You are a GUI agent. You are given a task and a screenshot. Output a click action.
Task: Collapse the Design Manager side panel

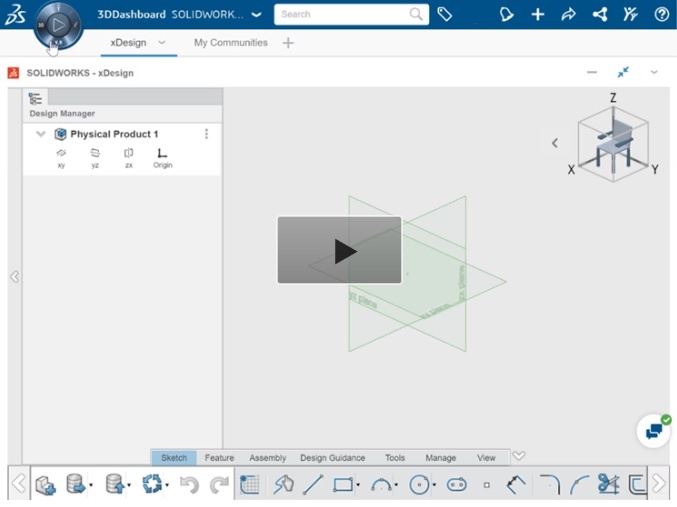15,276
